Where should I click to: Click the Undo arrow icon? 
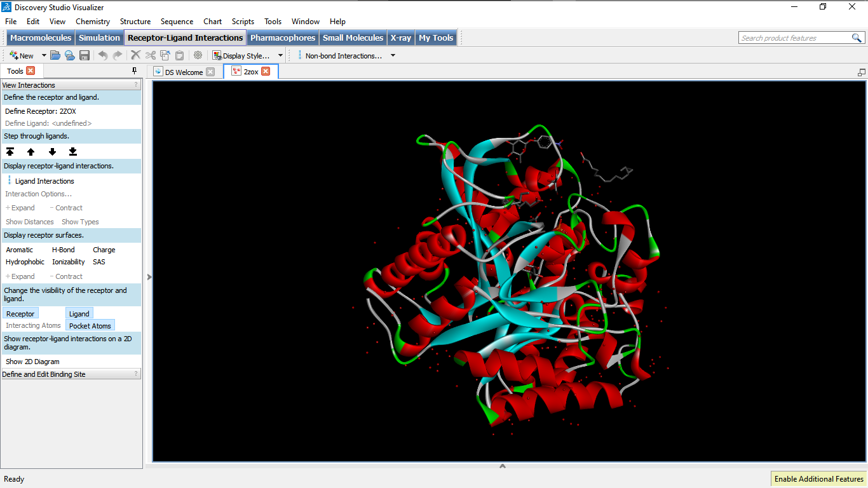pyautogui.click(x=103, y=55)
